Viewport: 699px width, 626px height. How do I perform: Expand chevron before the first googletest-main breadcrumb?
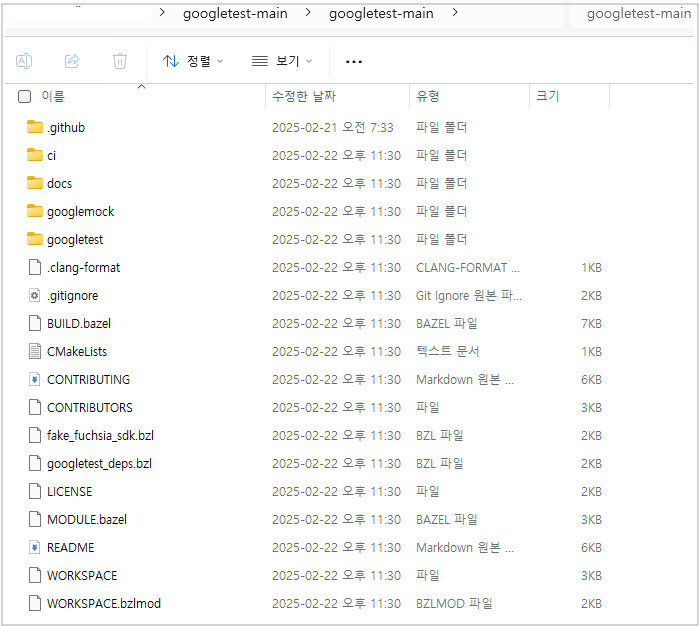coord(162,12)
